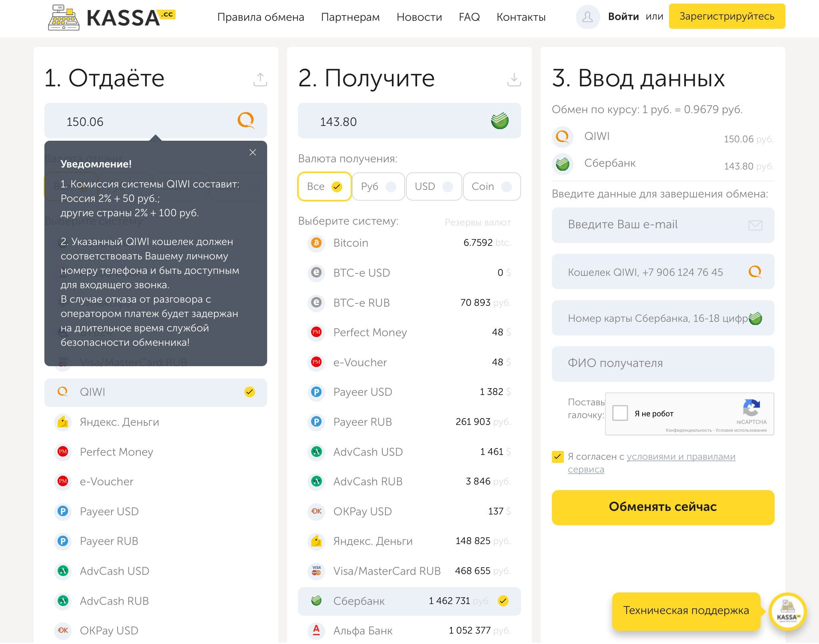Viewport: 819px width, 644px height.
Task: Click the KASSA.cc cash register logo
Action: (x=112, y=17)
